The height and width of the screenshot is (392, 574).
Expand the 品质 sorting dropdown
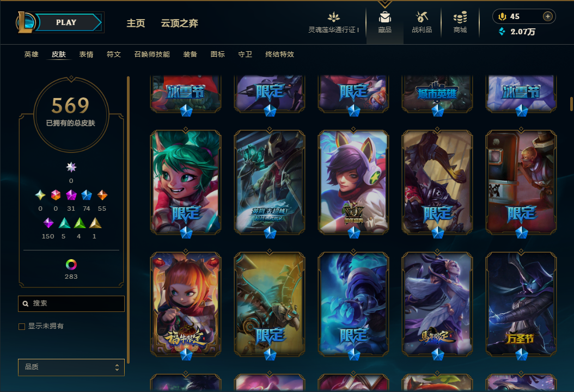click(71, 367)
